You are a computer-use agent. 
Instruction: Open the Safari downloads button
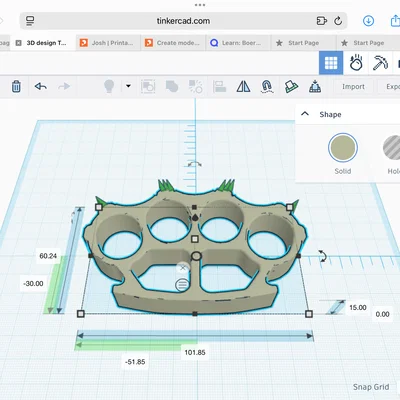click(368, 21)
